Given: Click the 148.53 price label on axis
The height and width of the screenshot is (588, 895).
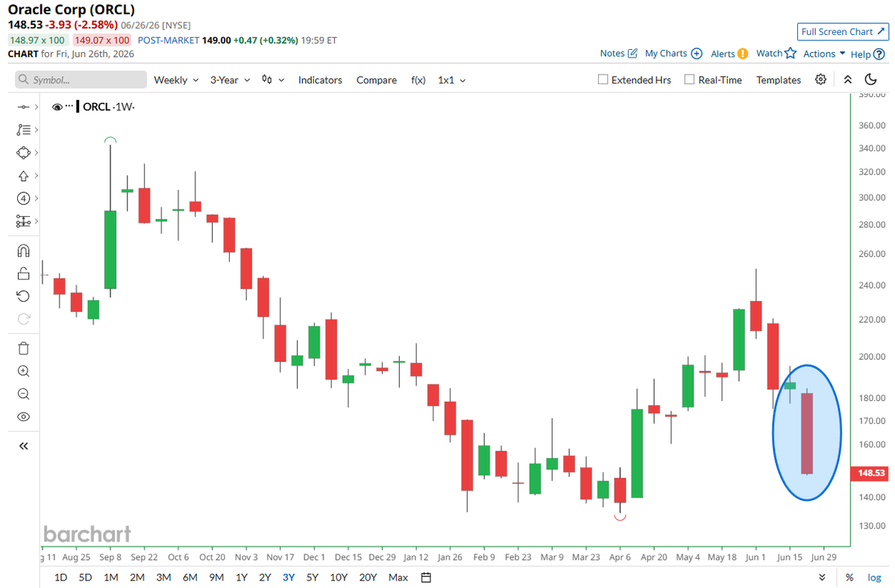Looking at the screenshot, I should [x=871, y=473].
